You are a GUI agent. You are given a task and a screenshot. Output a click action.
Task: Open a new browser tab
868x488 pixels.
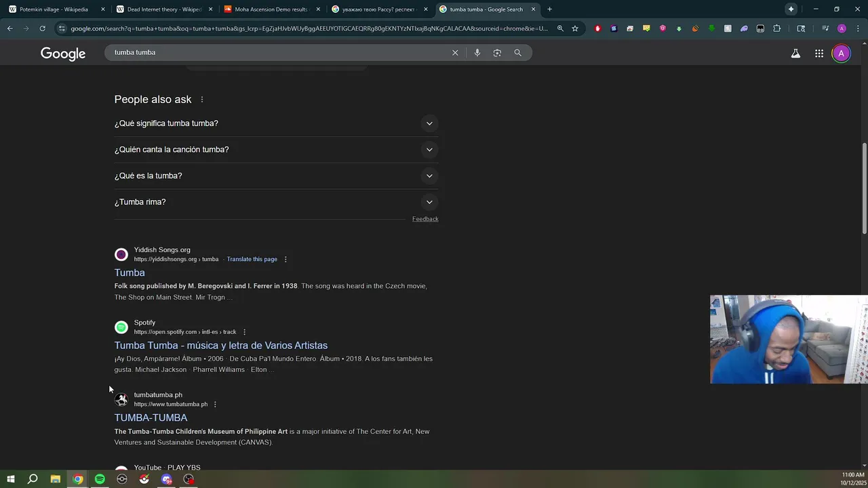click(x=549, y=9)
